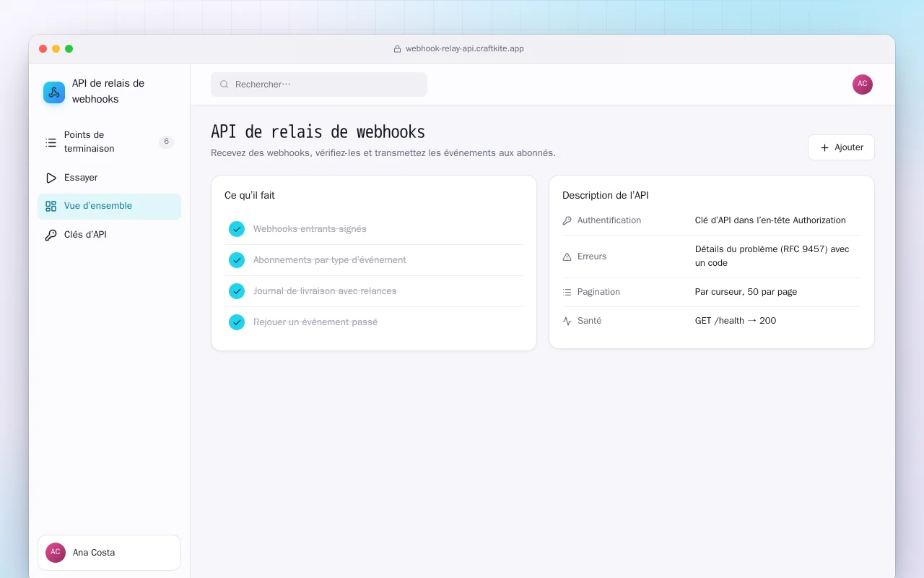The image size is (924, 578).
Task: Click the subtitle starting with Recevez des webhooks
Action: [383, 153]
